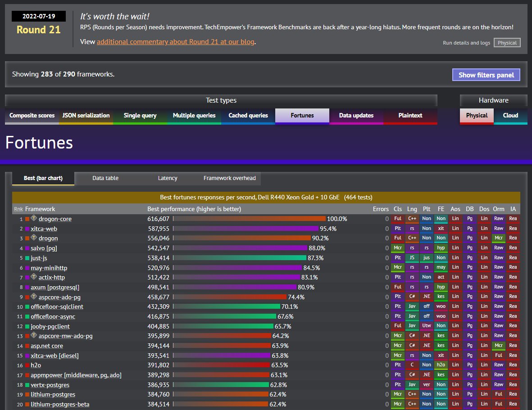Select the C++ language tag in drogon-core row
The image size is (532, 410).
tap(412, 219)
